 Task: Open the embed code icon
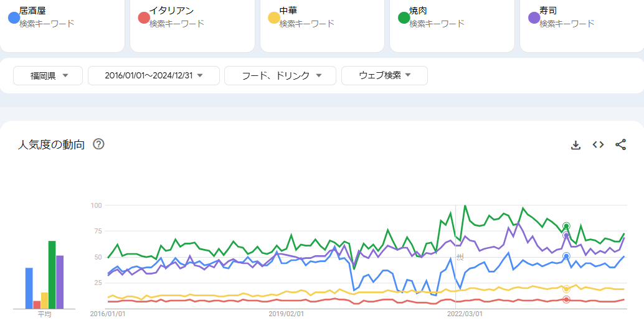coord(598,145)
